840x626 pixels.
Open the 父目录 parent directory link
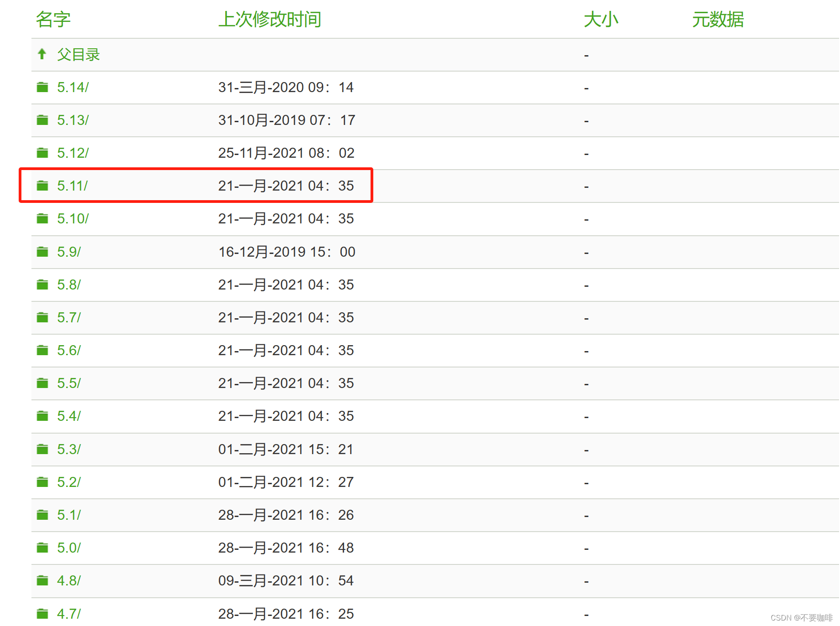tap(78, 54)
